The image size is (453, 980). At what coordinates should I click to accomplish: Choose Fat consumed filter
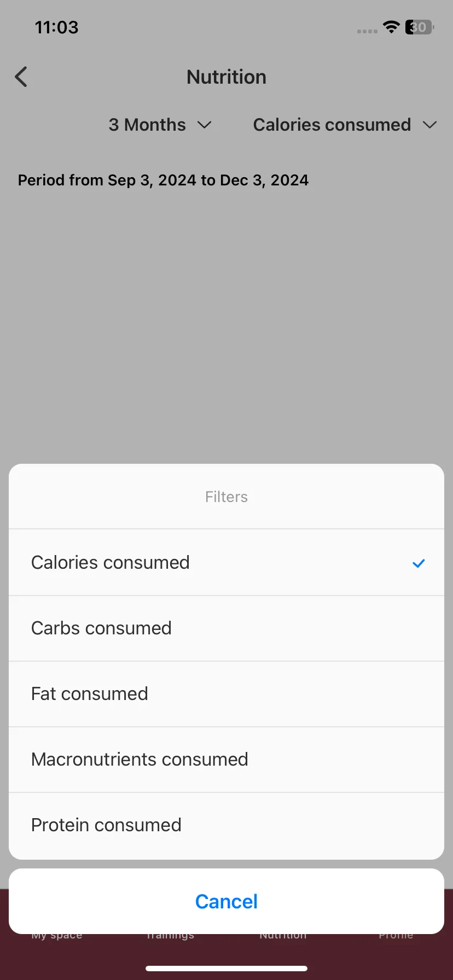click(x=226, y=694)
